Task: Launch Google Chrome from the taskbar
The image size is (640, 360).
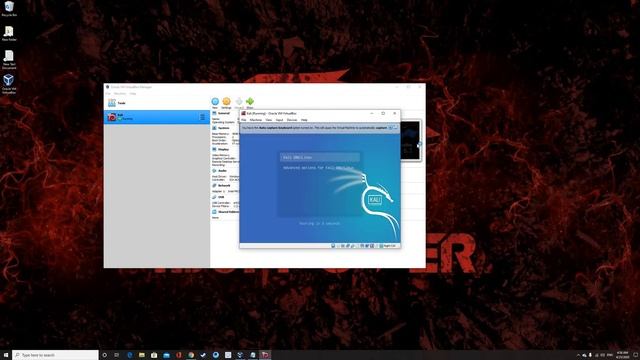Action: click(x=191, y=355)
